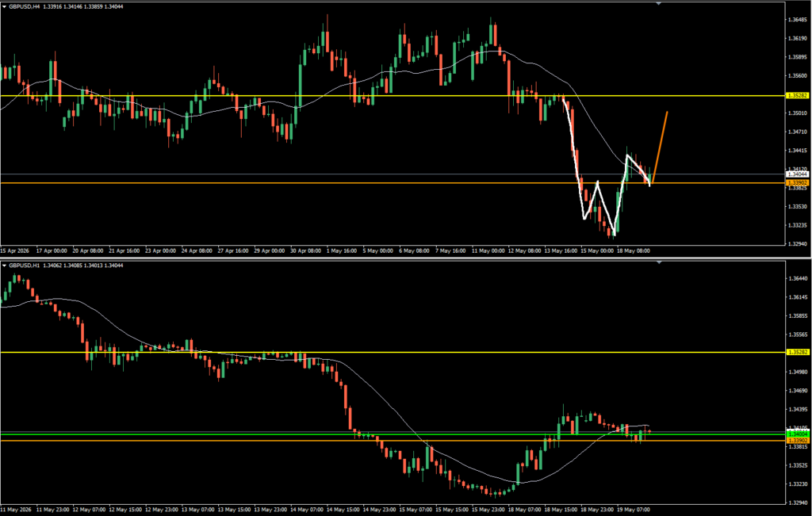Click the 24 Apr 08:00 time label
This screenshot has height=516, width=812.
pyautogui.click(x=197, y=250)
